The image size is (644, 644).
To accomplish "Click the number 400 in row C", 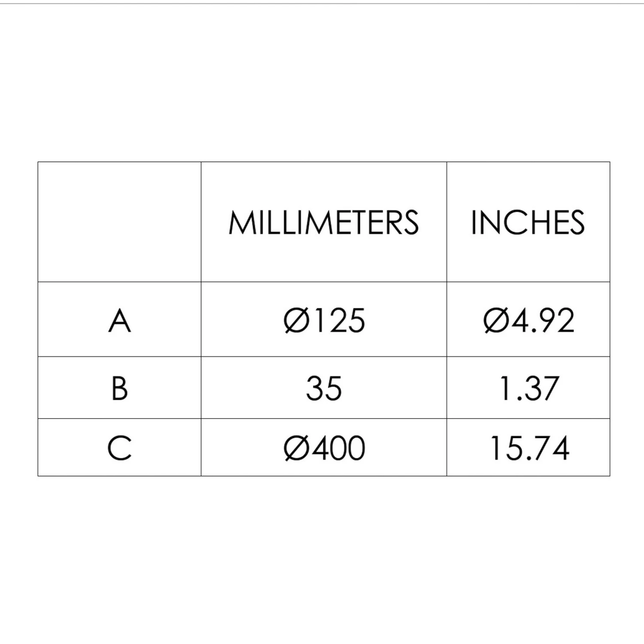I will tap(338, 449).
